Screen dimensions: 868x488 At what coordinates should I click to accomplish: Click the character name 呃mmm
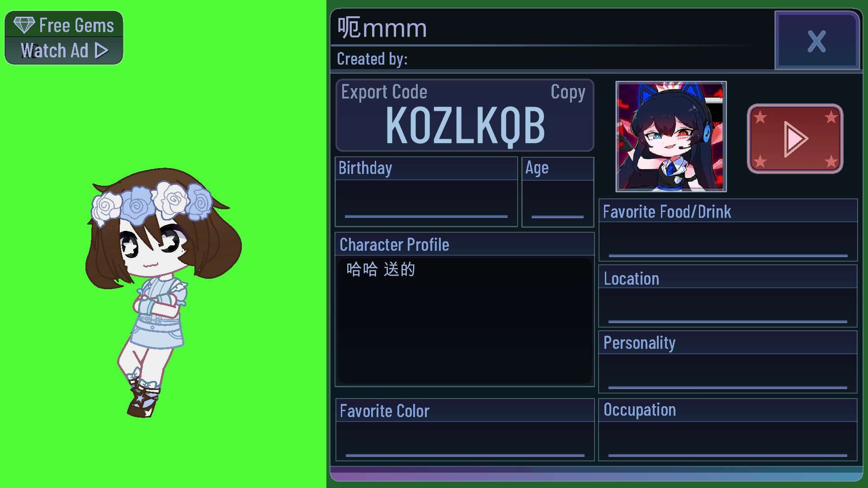tap(382, 28)
